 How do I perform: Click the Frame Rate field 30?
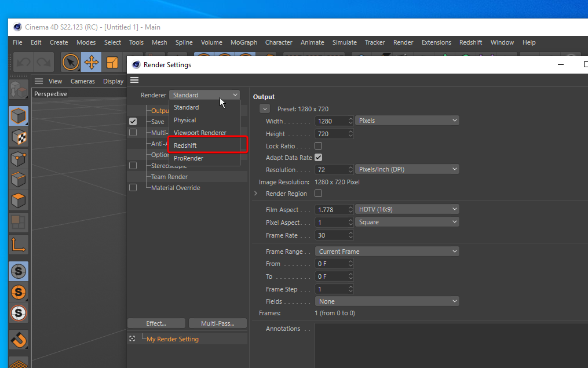click(x=331, y=235)
